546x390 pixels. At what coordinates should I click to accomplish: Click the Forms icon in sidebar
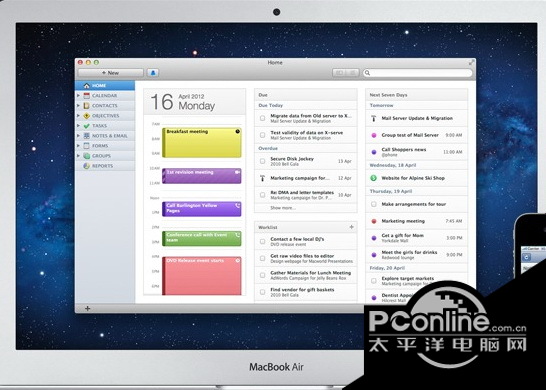(x=87, y=146)
